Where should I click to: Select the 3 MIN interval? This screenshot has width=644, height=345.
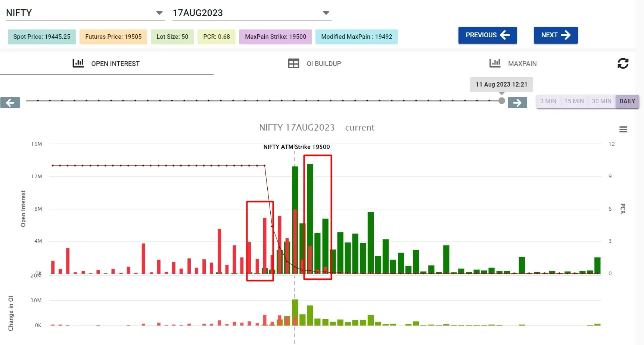pos(548,101)
